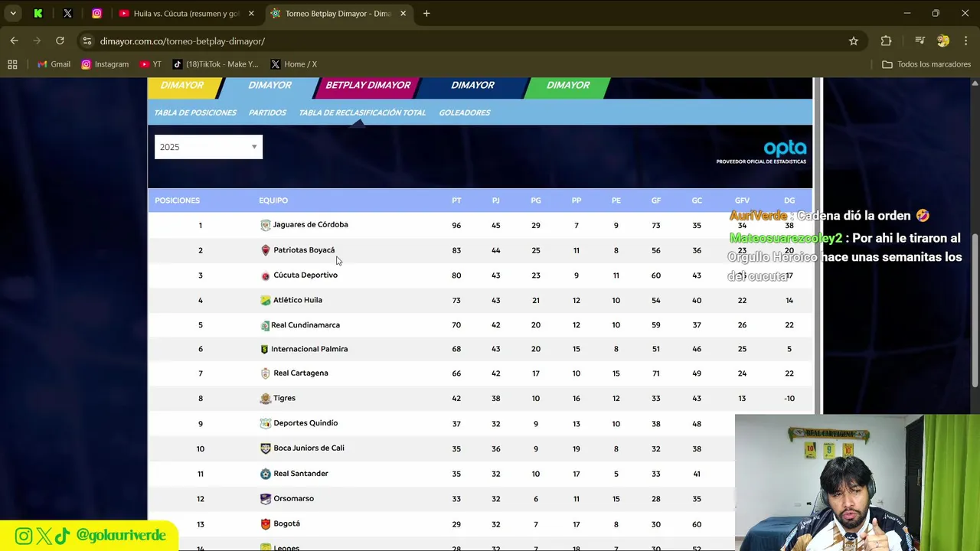The height and width of the screenshot is (551, 980).
Task: Bookmark this page with the star
Action: 854,41
